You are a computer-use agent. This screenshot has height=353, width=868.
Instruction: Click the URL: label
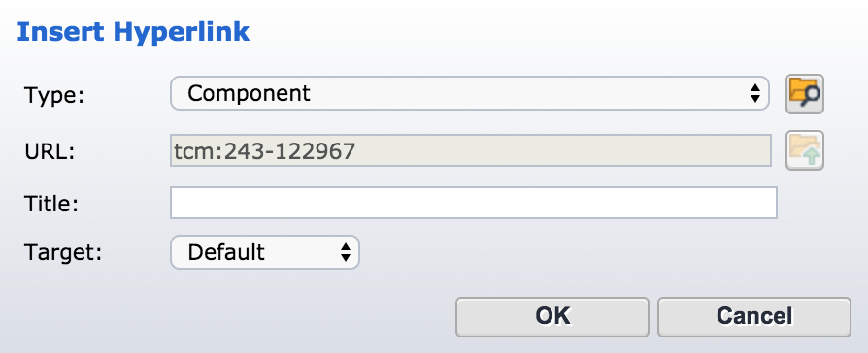tap(50, 151)
